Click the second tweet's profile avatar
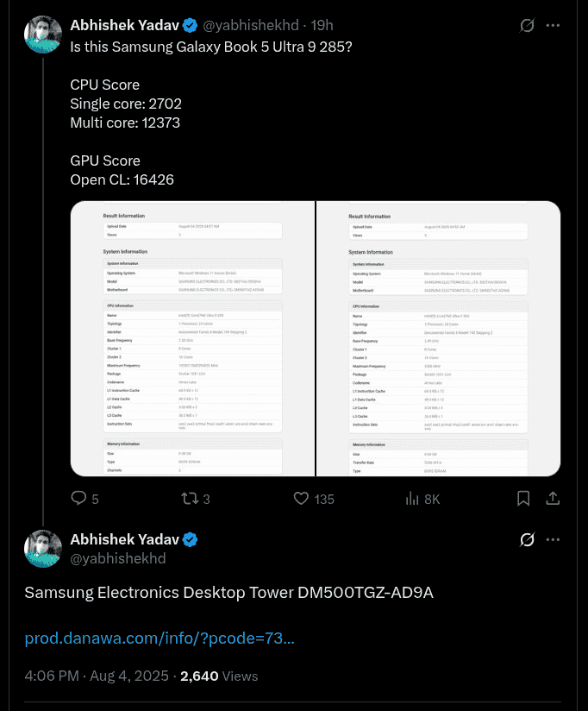This screenshot has width=588, height=711. [x=43, y=549]
